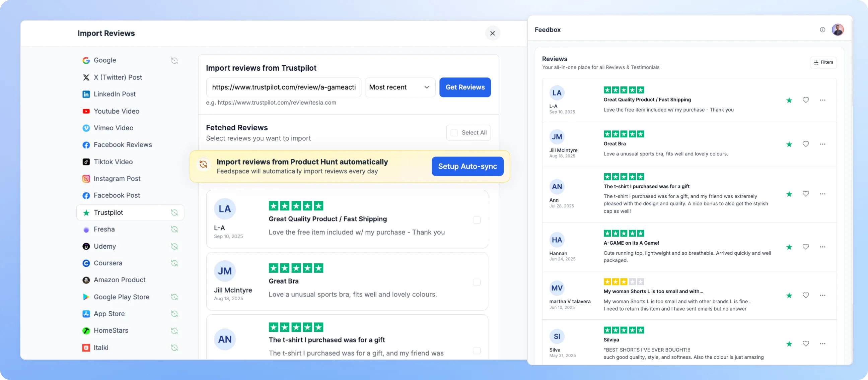Switch to Amazon Product import source
Screen dimensions: 868x380
[x=119, y=280]
